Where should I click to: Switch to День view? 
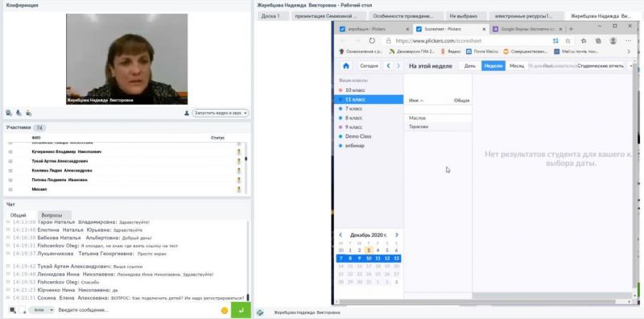click(x=470, y=66)
